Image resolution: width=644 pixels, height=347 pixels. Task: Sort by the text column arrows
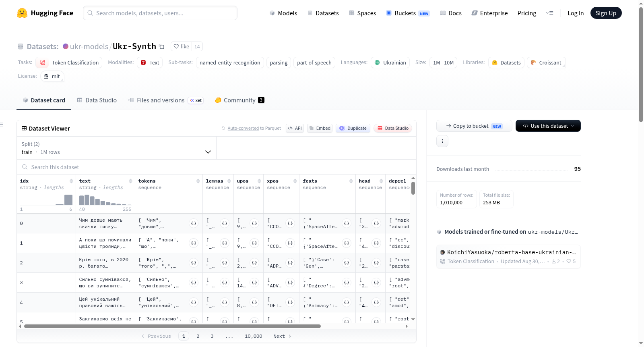coord(130,181)
